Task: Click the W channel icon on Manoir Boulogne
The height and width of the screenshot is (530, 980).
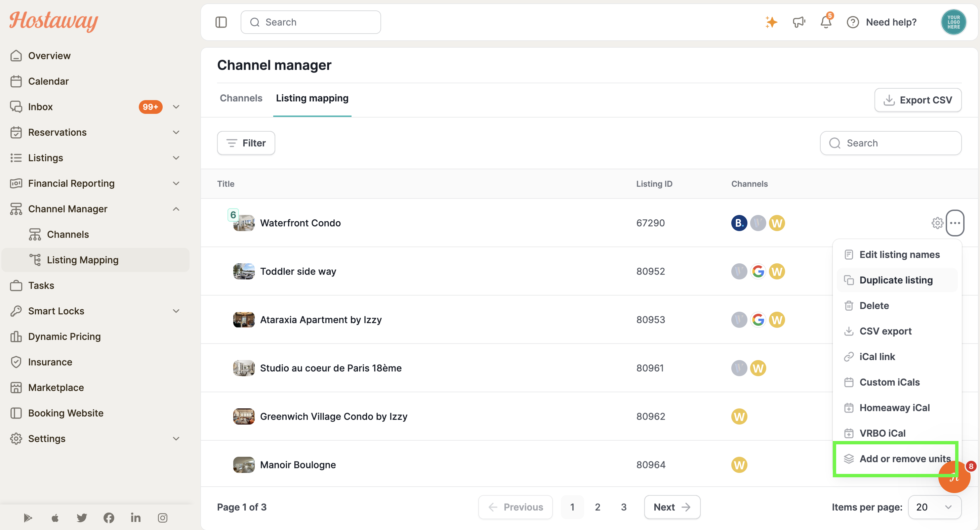Action: pyautogui.click(x=739, y=465)
